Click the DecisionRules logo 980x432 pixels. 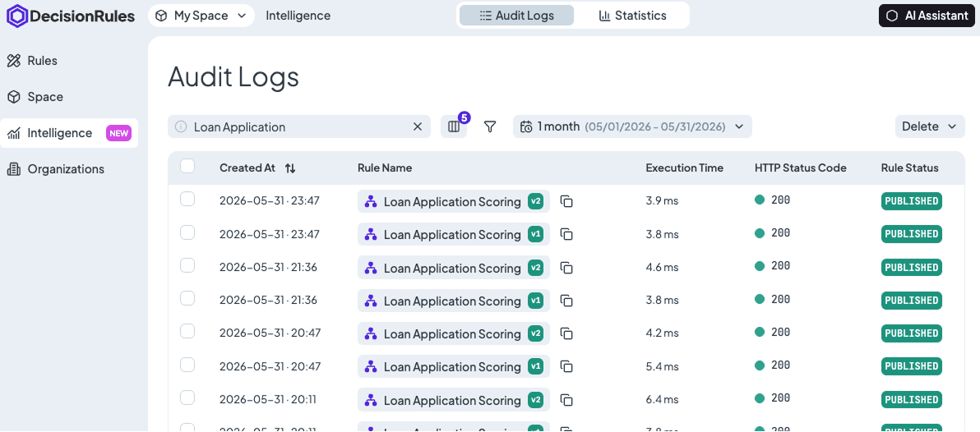point(71,16)
